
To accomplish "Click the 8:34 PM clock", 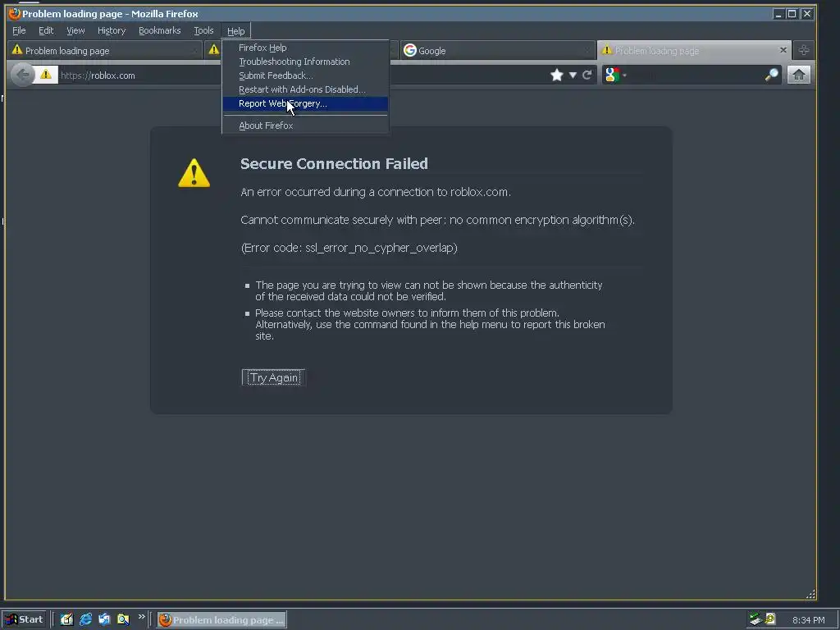I will pos(808,620).
